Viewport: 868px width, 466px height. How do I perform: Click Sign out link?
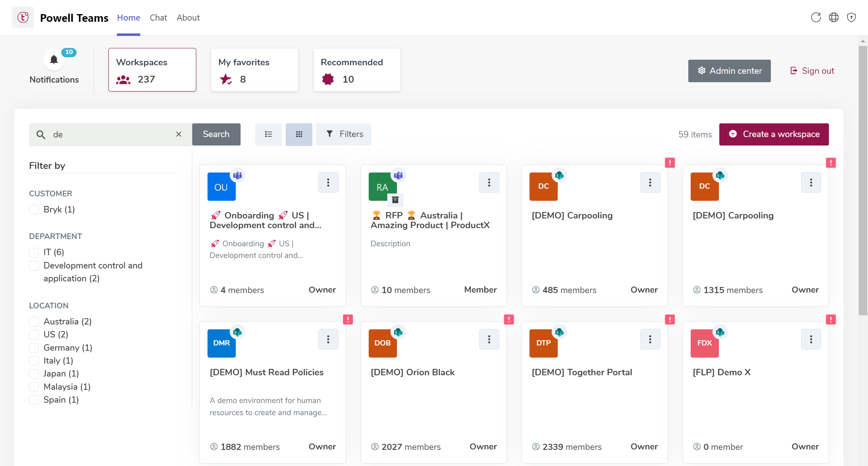click(x=812, y=71)
